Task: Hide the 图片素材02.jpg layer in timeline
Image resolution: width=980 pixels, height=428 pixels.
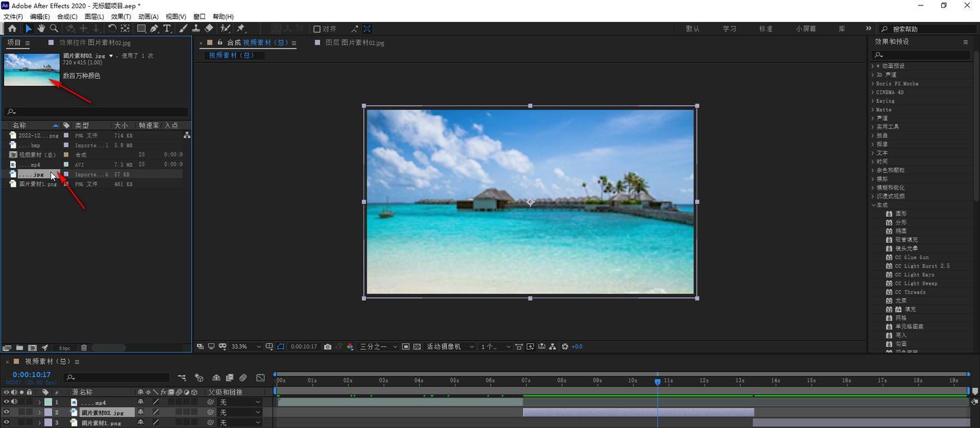Action: tap(7, 412)
